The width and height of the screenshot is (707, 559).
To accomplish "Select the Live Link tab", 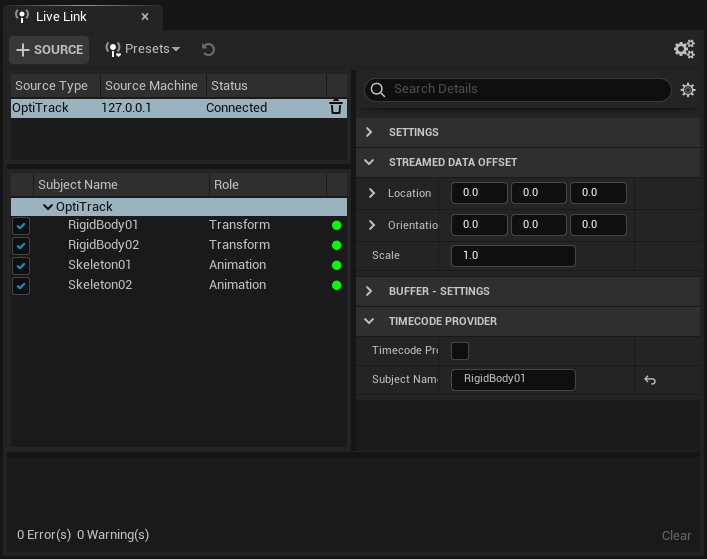I will pyautogui.click(x=61, y=17).
